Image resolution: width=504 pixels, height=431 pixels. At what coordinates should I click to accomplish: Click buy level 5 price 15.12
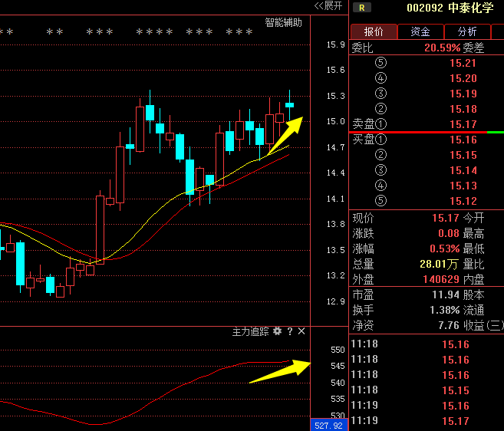tap(463, 201)
